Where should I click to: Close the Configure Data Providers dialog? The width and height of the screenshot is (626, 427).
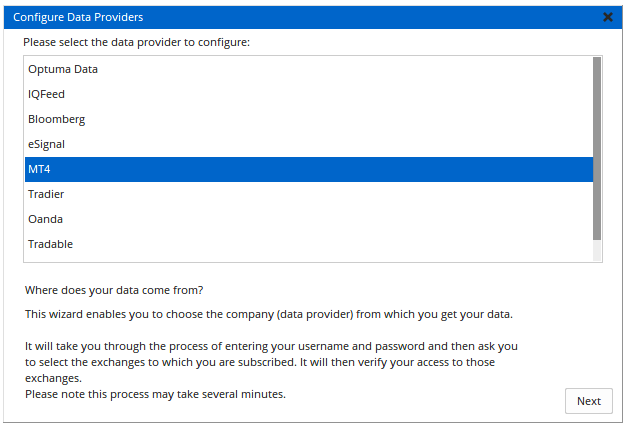coord(608,17)
